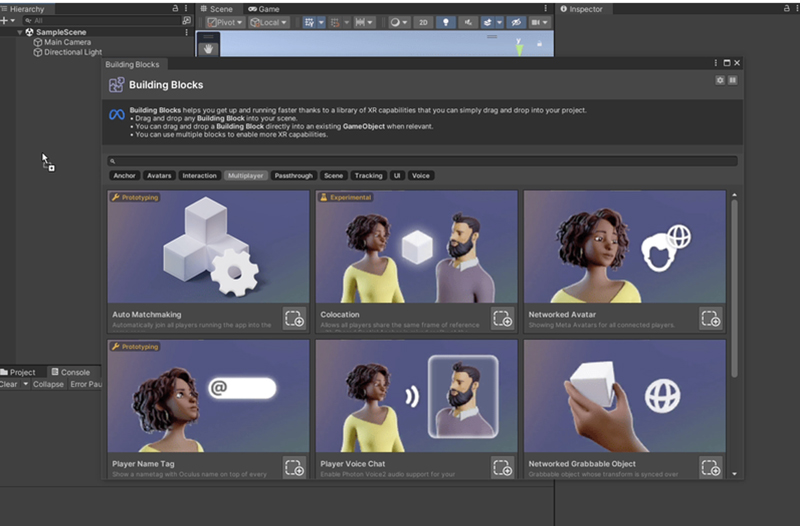The image size is (800, 526).
Task: Filter blocks by Interaction tag
Action: coord(199,176)
